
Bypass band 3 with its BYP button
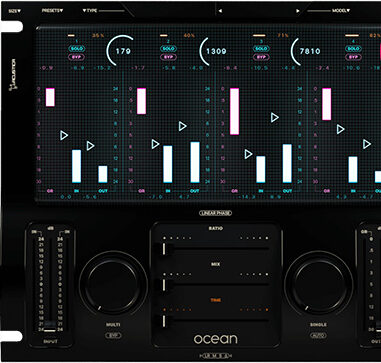[x=261, y=57]
